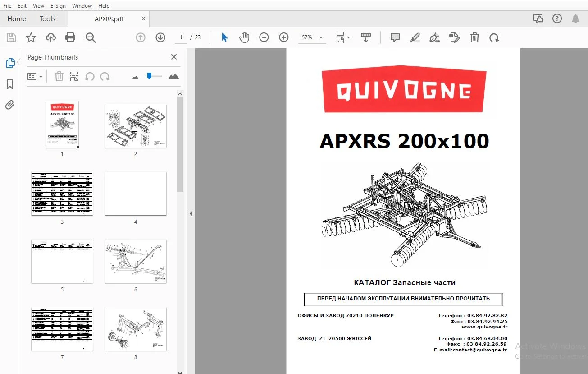Close the APXRS.pdf tab
588x374 pixels.
(x=144, y=19)
